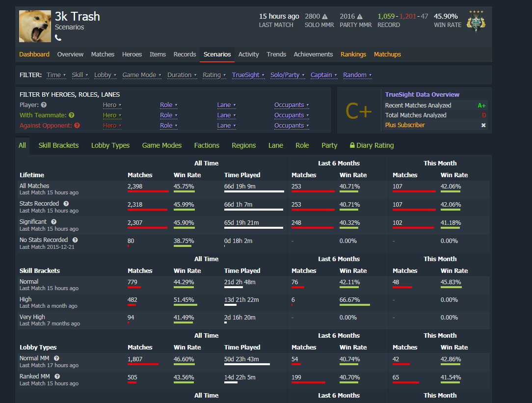Click the phone icon under the player name
Viewport: 532px width, 403px height.
[x=58, y=38]
